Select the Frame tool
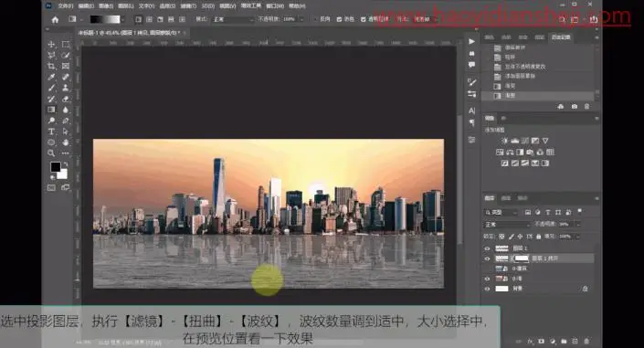This screenshot has height=348, width=644. [x=65, y=66]
